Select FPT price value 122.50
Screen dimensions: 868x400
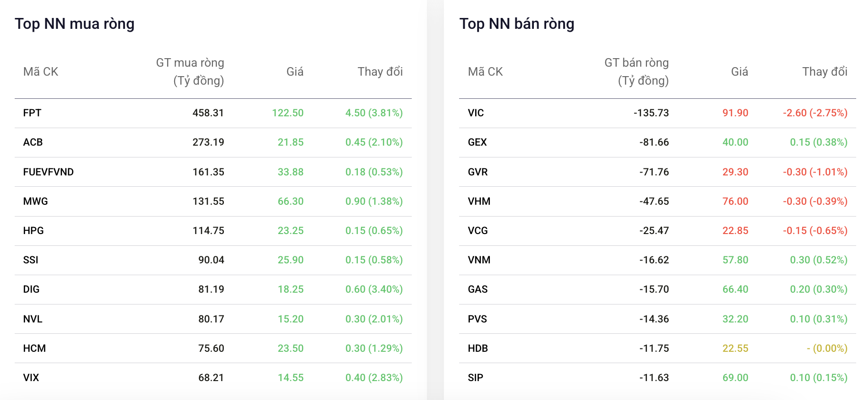point(288,113)
